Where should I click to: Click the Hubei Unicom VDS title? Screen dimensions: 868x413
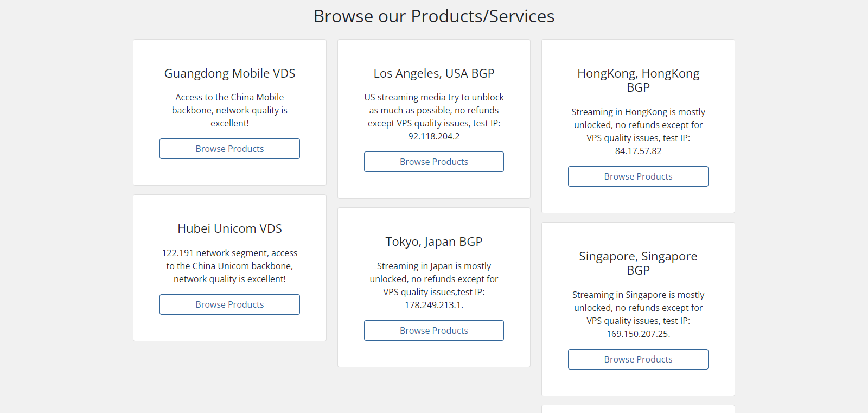(229, 228)
